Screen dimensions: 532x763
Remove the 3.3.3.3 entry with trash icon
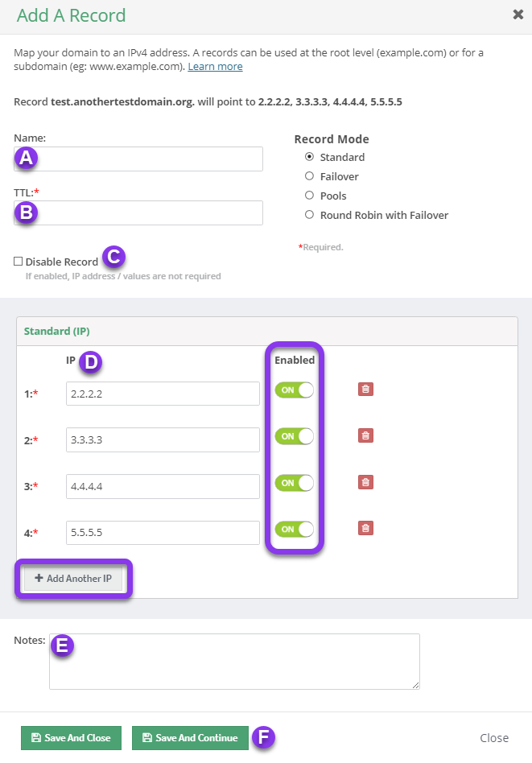coord(365,435)
